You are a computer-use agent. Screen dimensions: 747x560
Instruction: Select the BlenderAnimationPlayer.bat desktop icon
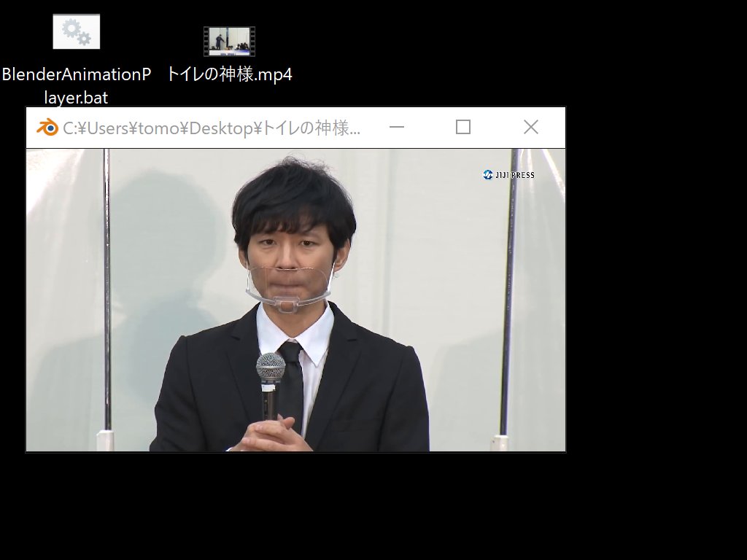click(76, 31)
